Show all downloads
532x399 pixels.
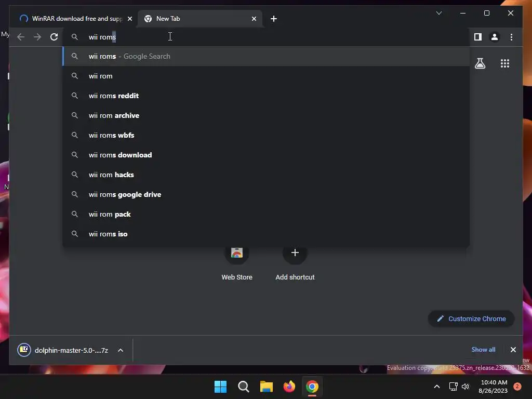[x=483, y=350]
